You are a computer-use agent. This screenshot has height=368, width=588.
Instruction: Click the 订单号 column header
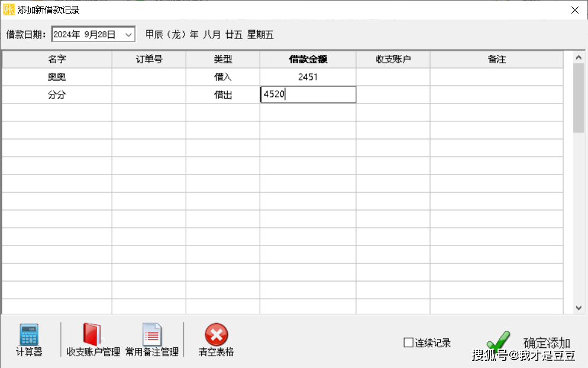tap(149, 59)
